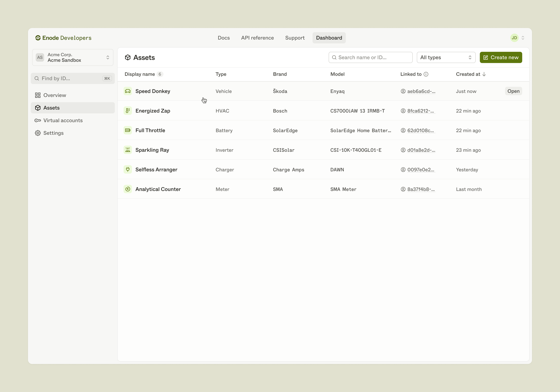Click the meter icon next to Analytical Counter
The image size is (560, 392).
pyautogui.click(x=128, y=189)
